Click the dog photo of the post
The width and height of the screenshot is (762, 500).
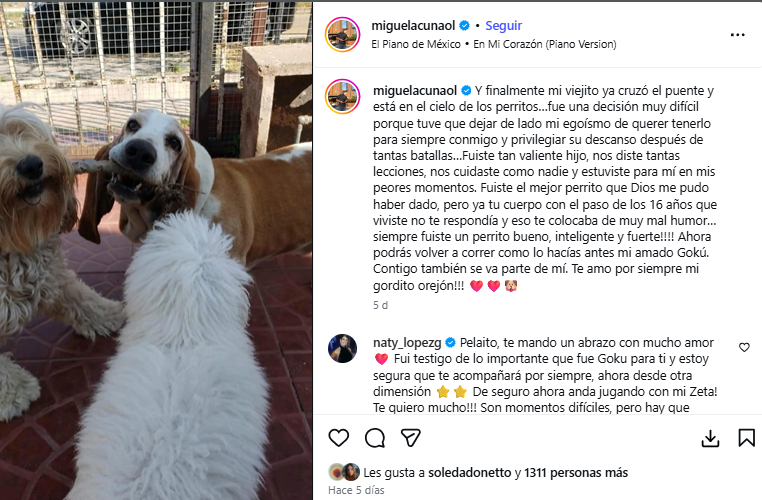[x=156, y=251]
